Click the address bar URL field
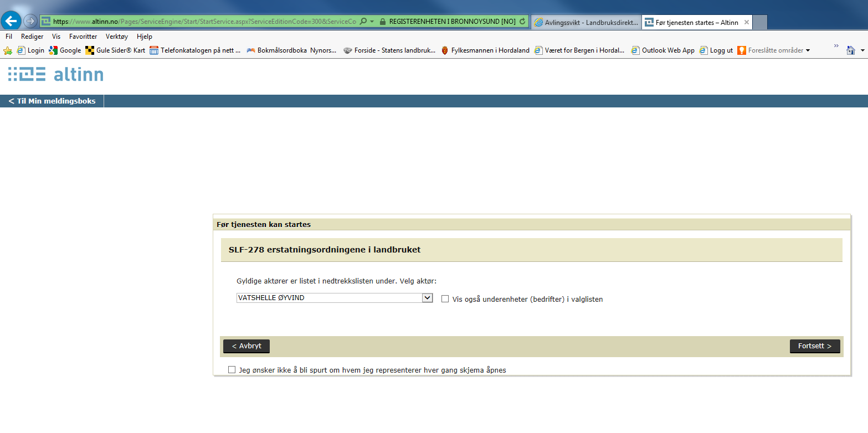The height and width of the screenshot is (433, 868). [x=204, y=22]
